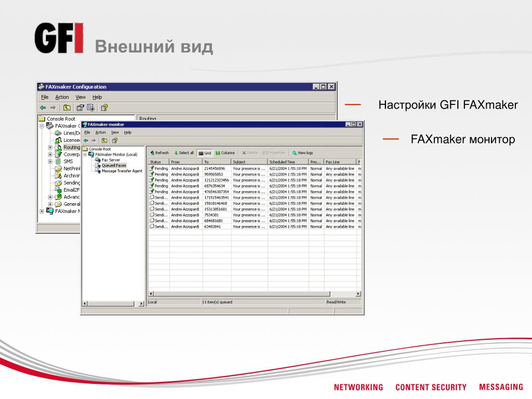Click '11 item(s) queued' status bar text
Viewport: 532px width, 399px height.
(217, 302)
